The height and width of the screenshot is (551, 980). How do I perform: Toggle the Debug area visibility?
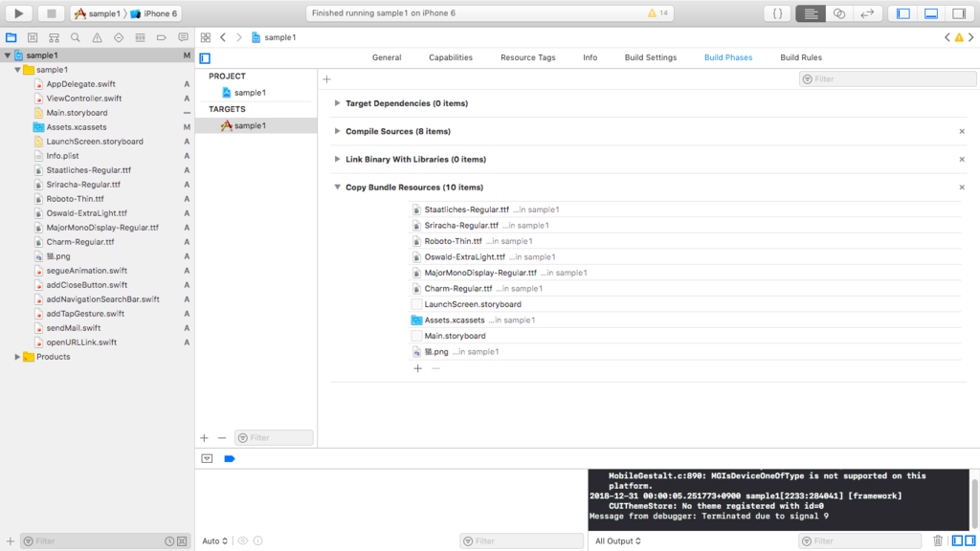pyautogui.click(x=931, y=13)
